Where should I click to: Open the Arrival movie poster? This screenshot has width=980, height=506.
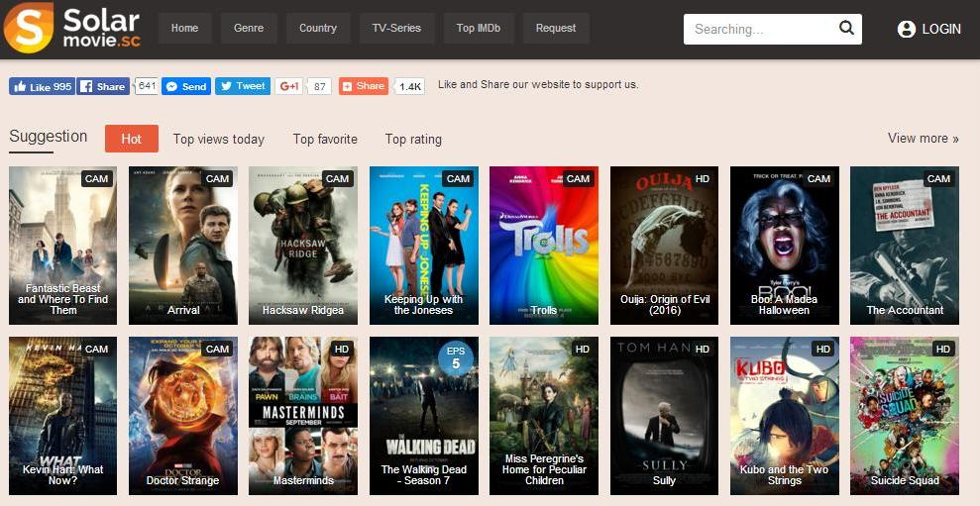pos(183,246)
